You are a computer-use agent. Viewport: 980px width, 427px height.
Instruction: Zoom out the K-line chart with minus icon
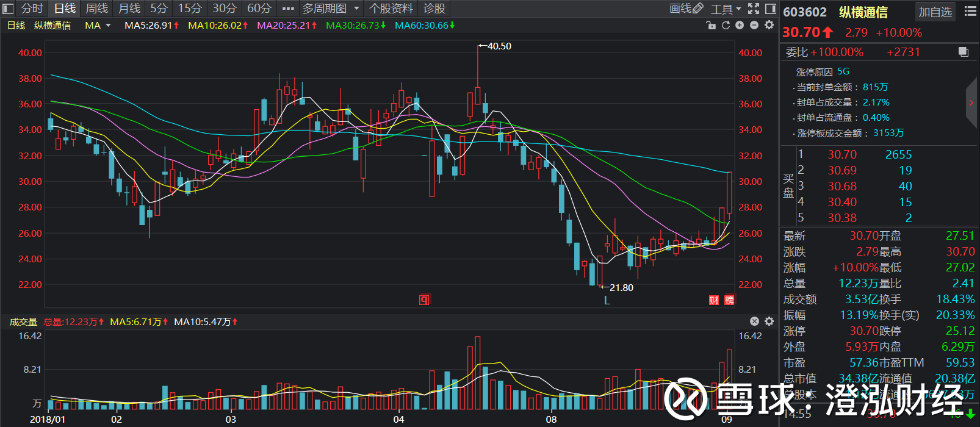click(x=754, y=25)
